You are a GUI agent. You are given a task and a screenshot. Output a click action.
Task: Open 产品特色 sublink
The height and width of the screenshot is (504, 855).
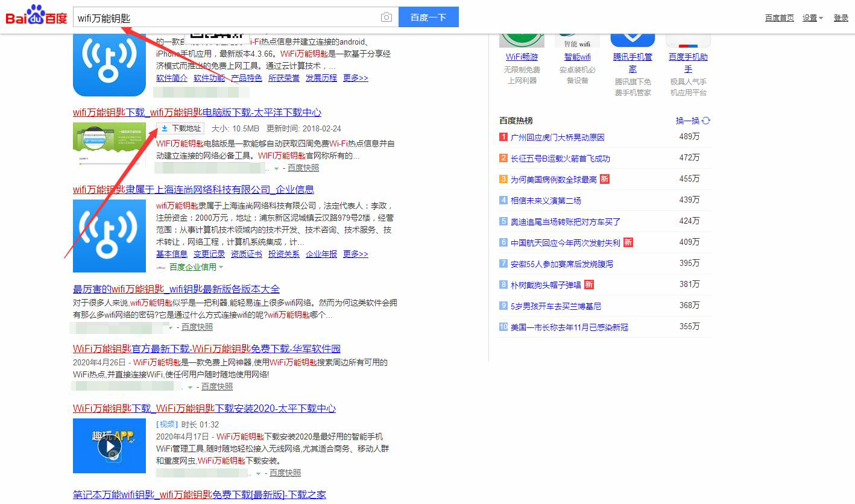tap(247, 78)
